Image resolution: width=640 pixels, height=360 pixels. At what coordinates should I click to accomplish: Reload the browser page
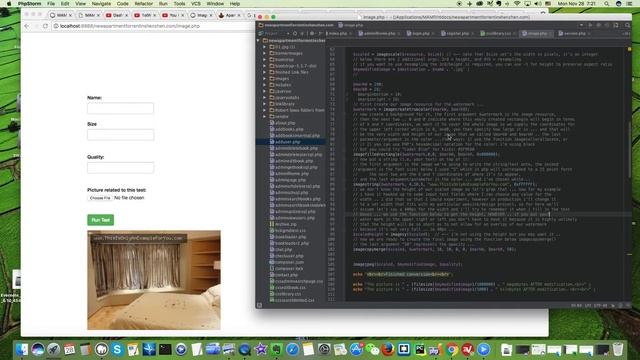point(45,26)
